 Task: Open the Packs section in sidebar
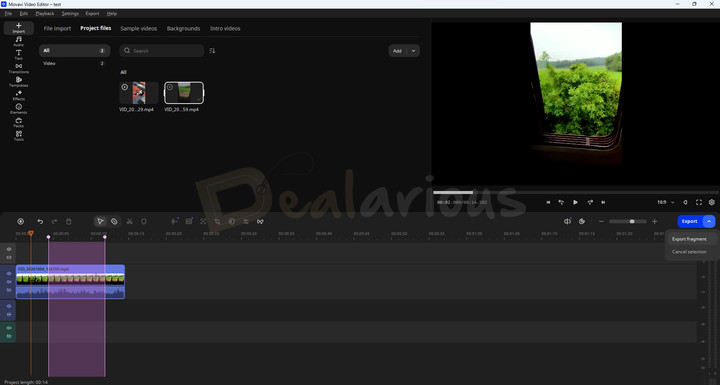click(x=19, y=122)
